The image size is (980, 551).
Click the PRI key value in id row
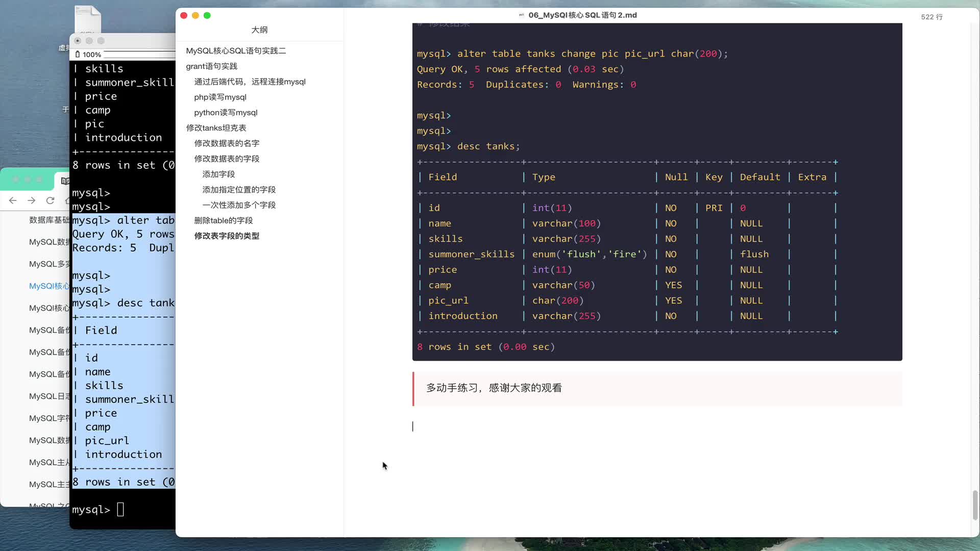click(714, 208)
